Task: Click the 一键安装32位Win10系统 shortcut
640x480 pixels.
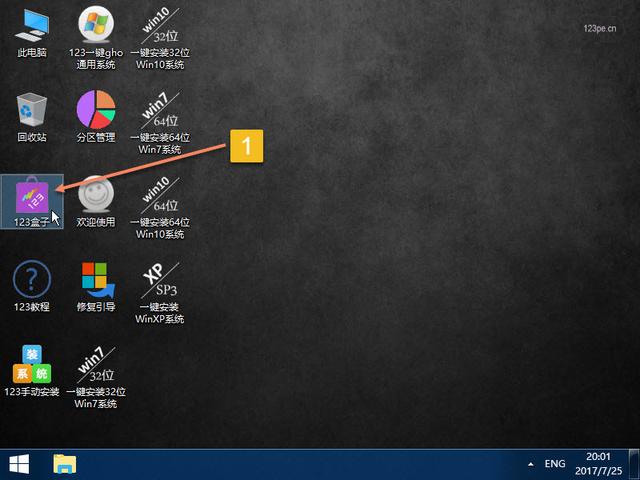Action: tap(160, 38)
